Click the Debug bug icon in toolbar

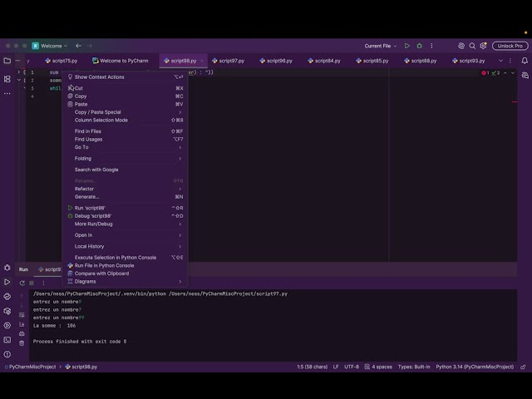[419, 46]
